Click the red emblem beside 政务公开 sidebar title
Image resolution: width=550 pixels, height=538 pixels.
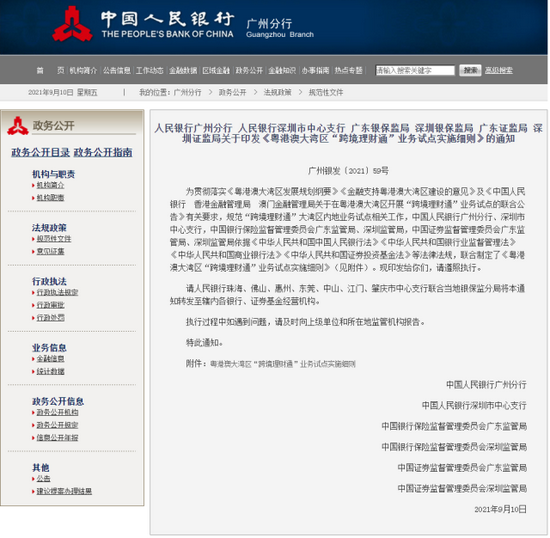tap(18, 126)
